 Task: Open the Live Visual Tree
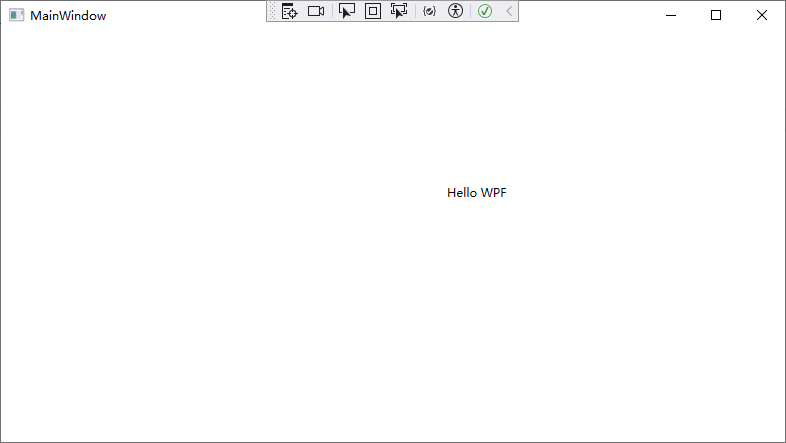[x=289, y=11]
